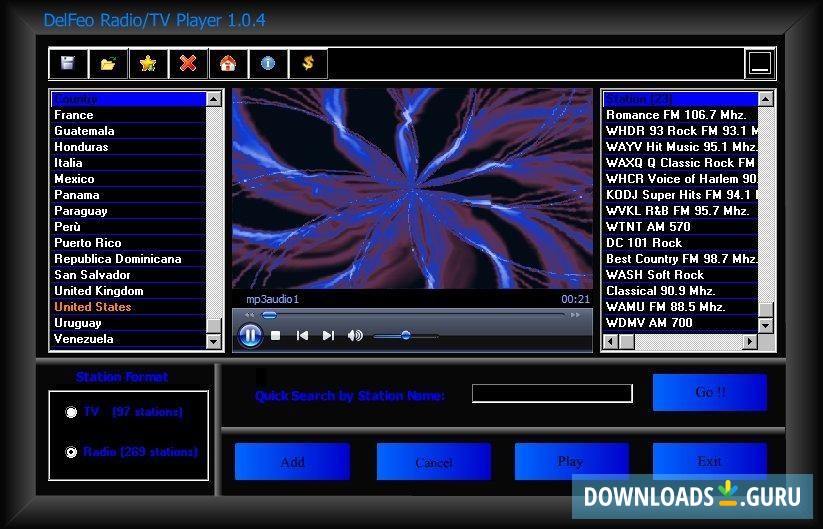
Task: Minimize the player with top-right button
Action: [x=760, y=64]
